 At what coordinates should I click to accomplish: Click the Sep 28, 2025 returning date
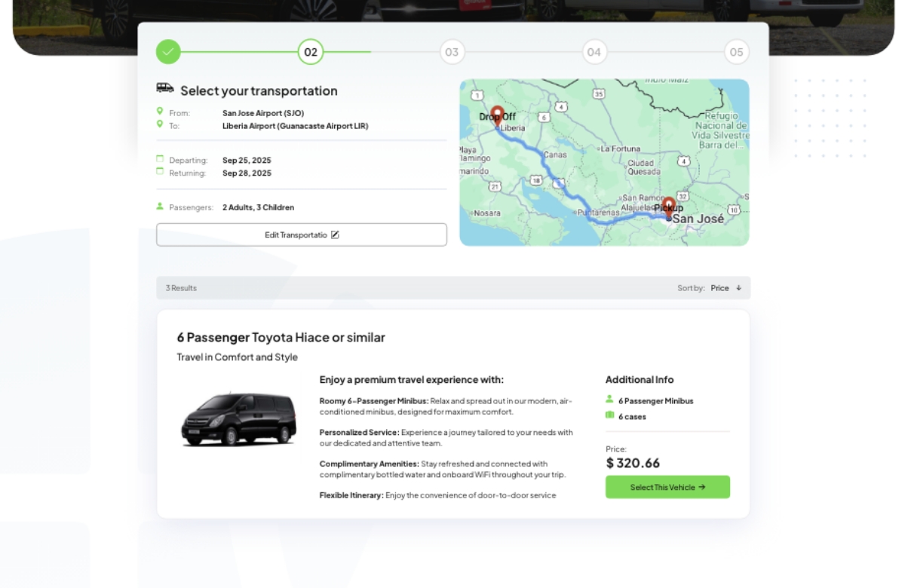click(x=247, y=173)
